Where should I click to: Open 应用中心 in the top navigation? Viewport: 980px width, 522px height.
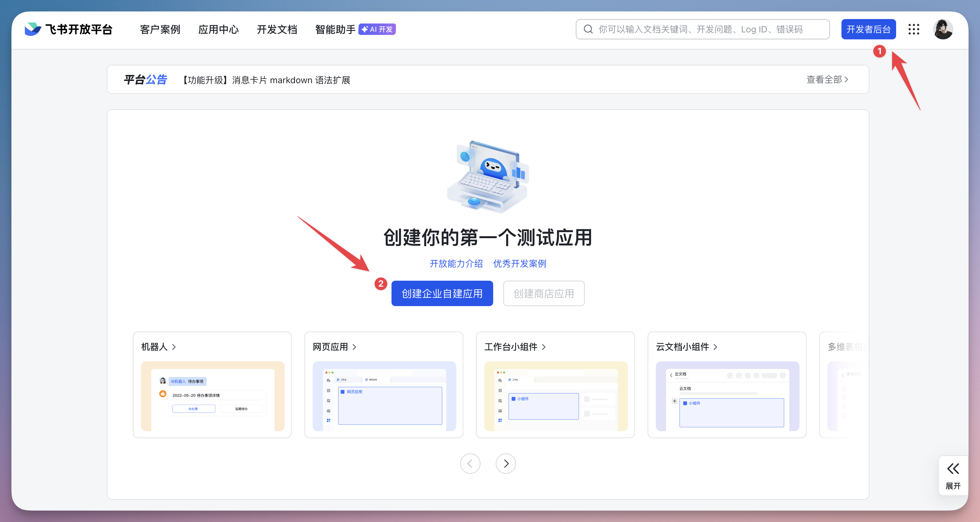(218, 29)
